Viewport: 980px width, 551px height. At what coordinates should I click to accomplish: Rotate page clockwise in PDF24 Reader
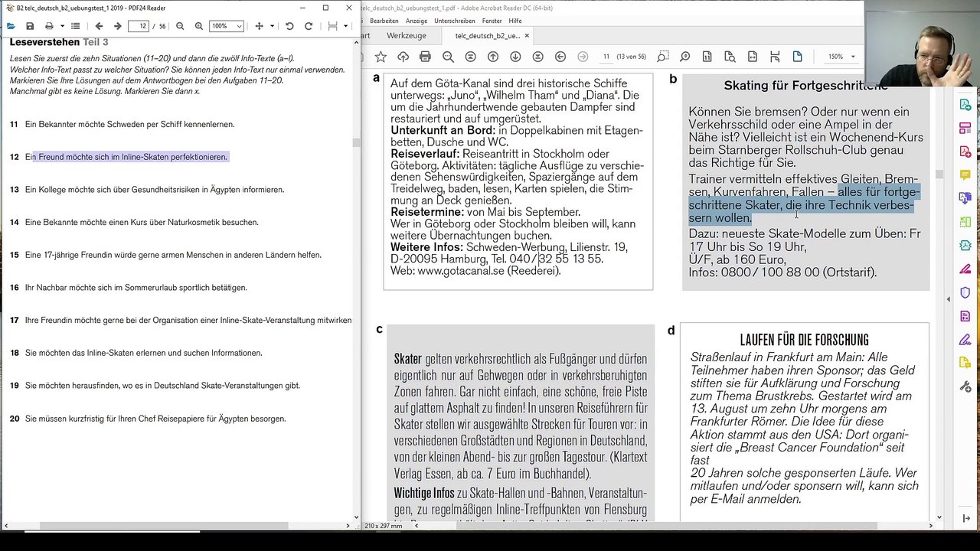click(x=309, y=26)
